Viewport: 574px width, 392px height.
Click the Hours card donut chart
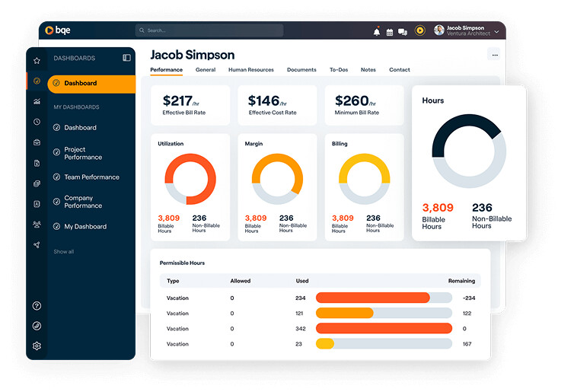tap(469, 151)
